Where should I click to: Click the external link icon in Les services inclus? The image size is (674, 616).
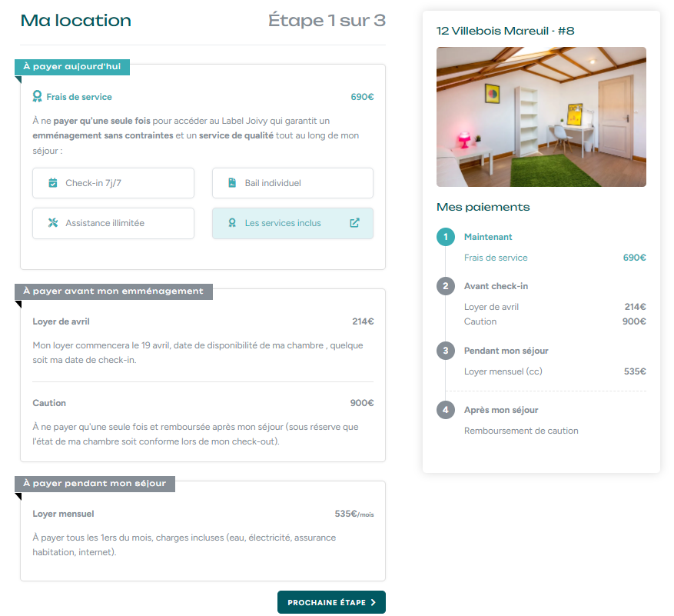(354, 223)
